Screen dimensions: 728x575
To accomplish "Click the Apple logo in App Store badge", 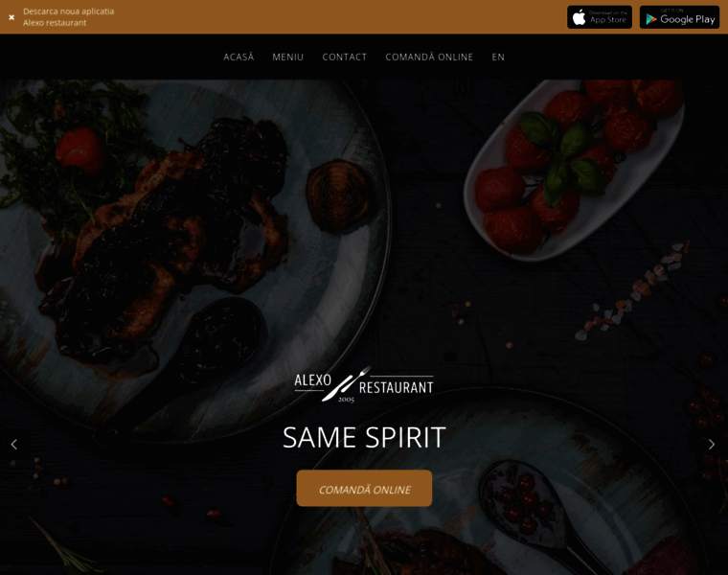I will tap(579, 17).
